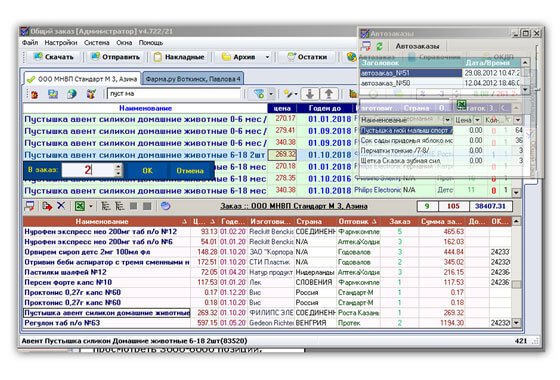The width and height of the screenshot is (560, 380).
Task: Open Накладные invoices from the toolbar
Action: pyautogui.click(x=179, y=57)
